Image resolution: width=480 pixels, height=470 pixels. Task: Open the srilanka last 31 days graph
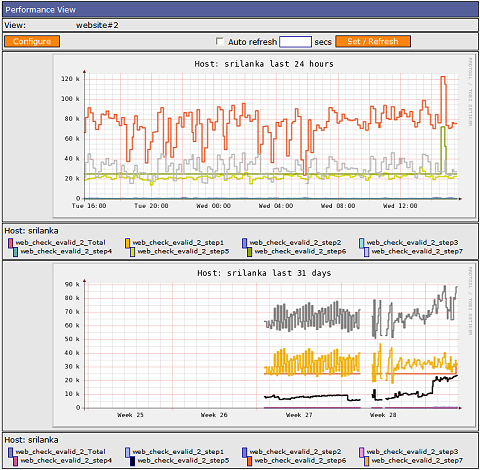pos(264,345)
